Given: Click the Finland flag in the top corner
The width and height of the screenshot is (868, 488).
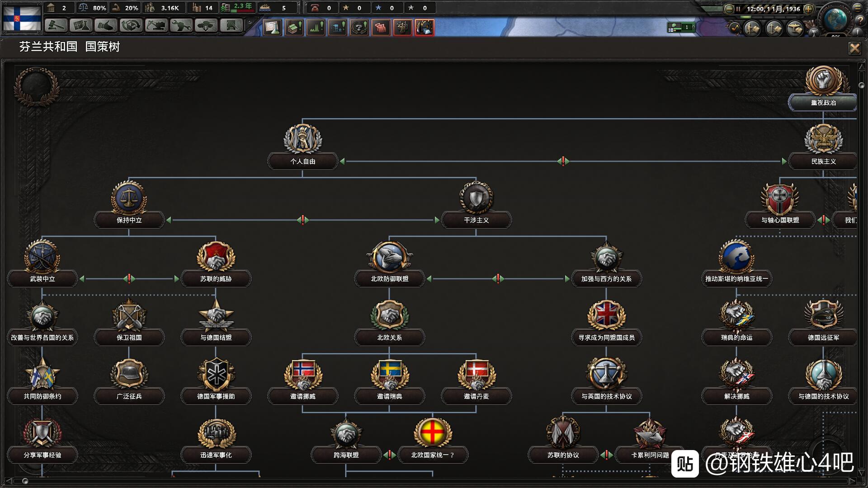Looking at the screenshot, I should pos(22,18).
